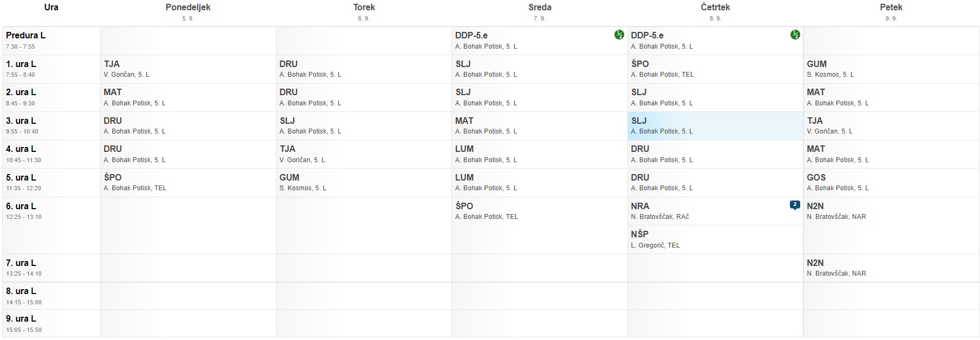Click the Torek 6. 9. day header
The height and width of the screenshot is (340, 980).
coord(364,12)
